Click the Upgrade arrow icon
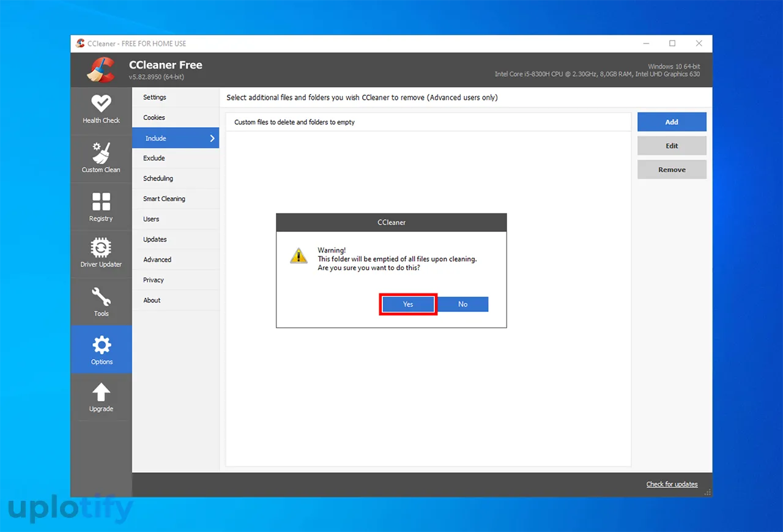 point(101,393)
